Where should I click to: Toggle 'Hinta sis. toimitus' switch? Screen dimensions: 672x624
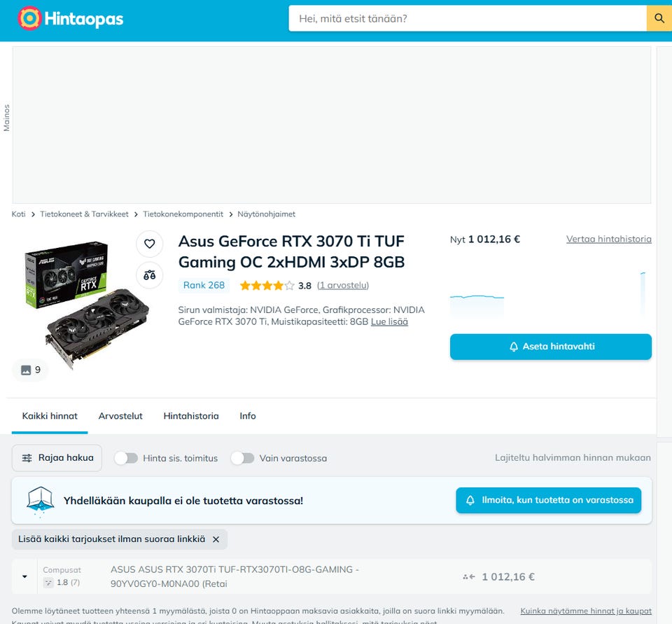tap(126, 458)
